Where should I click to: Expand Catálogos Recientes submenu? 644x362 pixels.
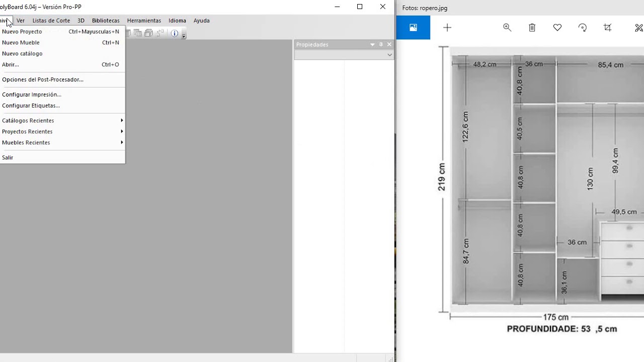(x=62, y=121)
